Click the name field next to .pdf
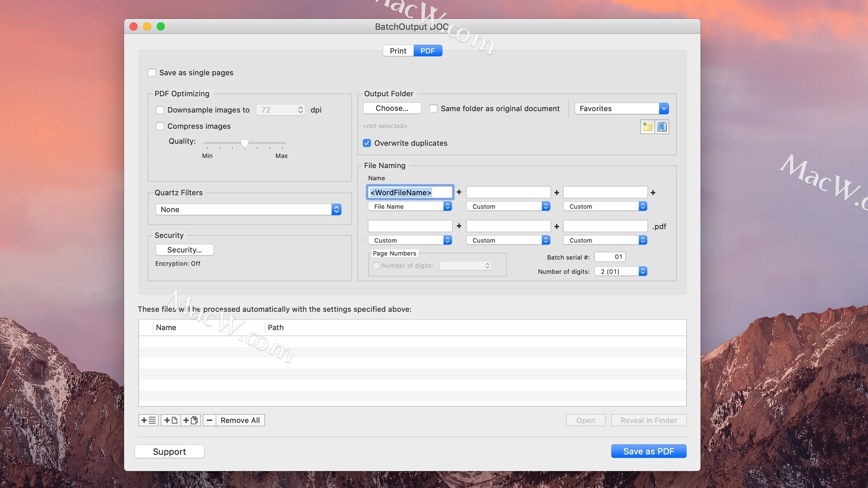 coord(605,226)
